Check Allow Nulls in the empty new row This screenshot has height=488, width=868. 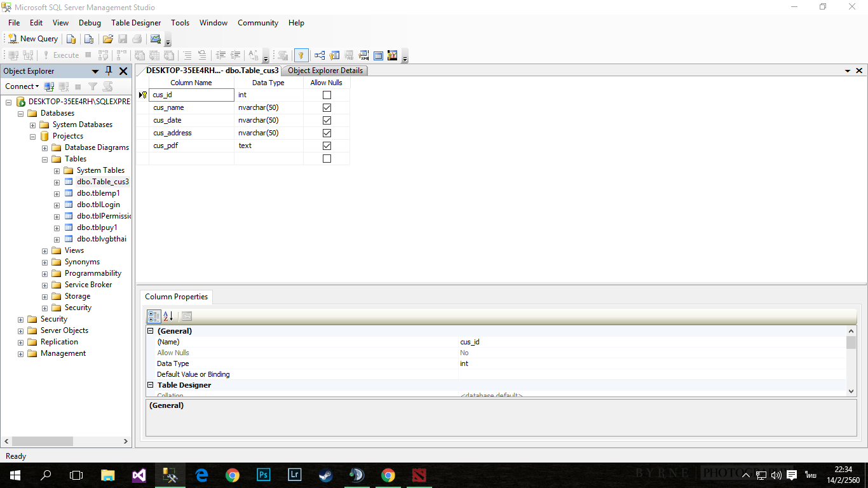tap(327, 159)
